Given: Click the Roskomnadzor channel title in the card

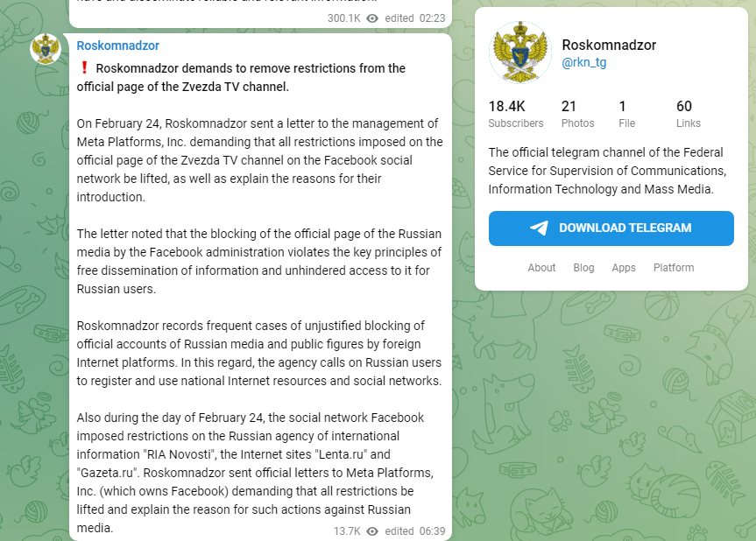Looking at the screenshot, I should click(x=609, y=45).
